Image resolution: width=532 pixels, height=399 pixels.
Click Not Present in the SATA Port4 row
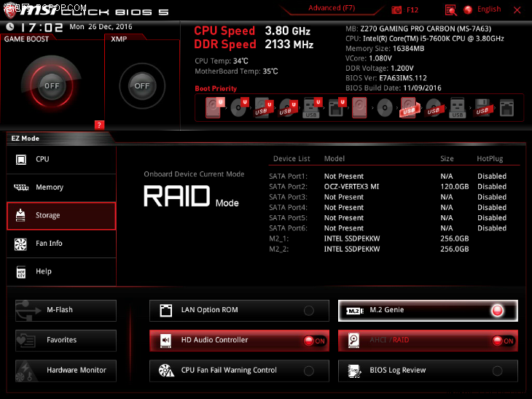click(x=344, y=207)
